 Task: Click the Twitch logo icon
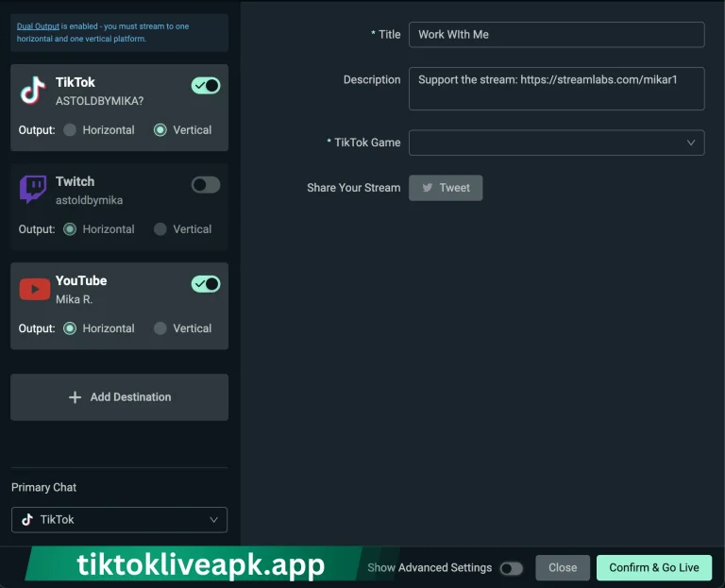(33, 189)
